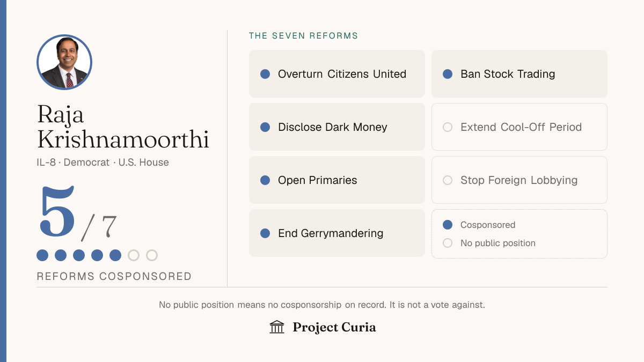Click The Seven Reforms heading

(x=304, y=36)
